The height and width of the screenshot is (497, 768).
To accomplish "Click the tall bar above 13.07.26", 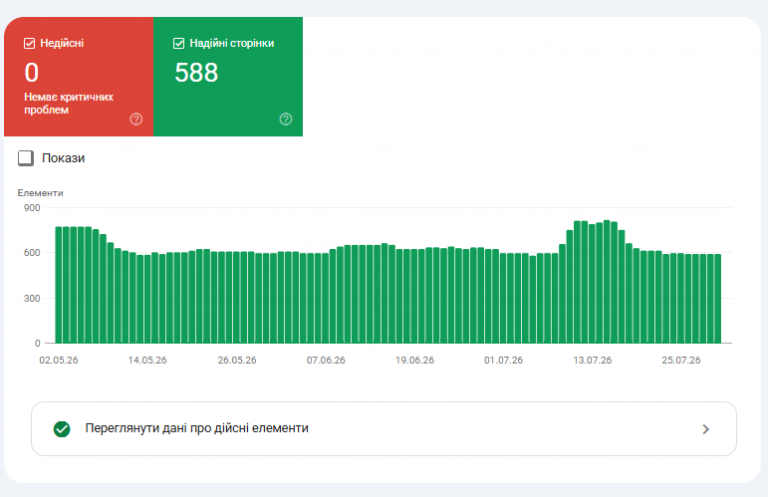I will (x=592, y=284).
